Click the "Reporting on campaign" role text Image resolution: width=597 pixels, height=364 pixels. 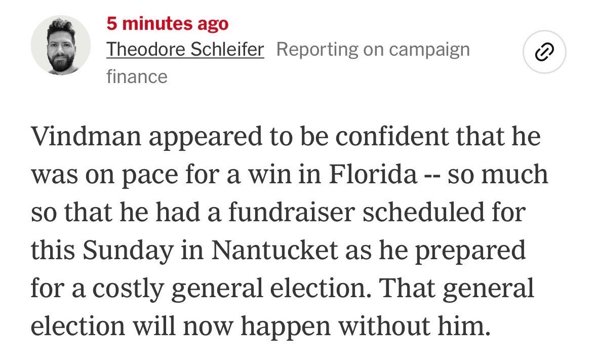373,50
